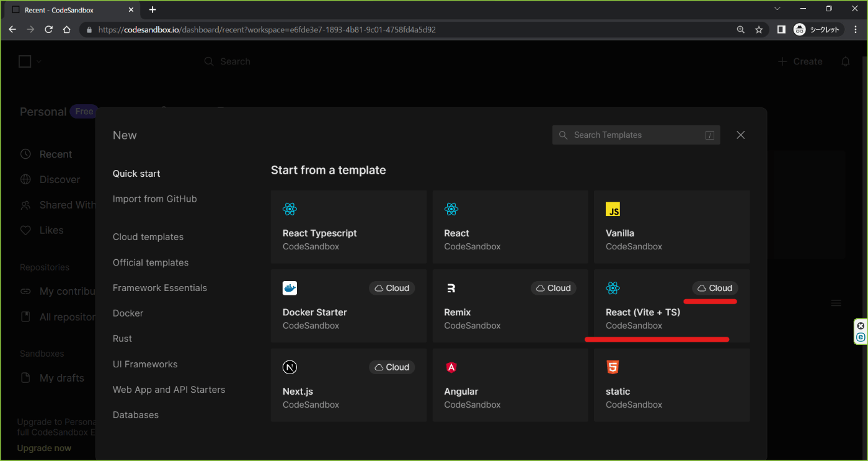Go to Discover in dashboard sidebar

pos(60,180)
